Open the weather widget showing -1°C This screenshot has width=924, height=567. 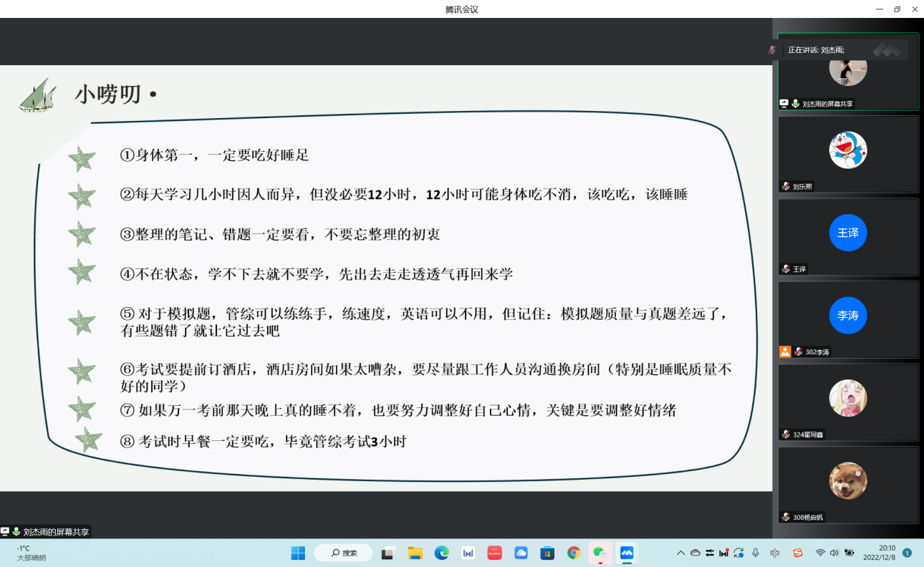coord(32,553)
